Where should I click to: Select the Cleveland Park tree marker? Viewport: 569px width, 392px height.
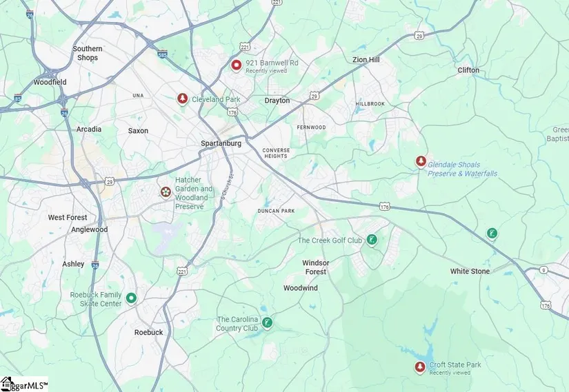coord(183,99)
